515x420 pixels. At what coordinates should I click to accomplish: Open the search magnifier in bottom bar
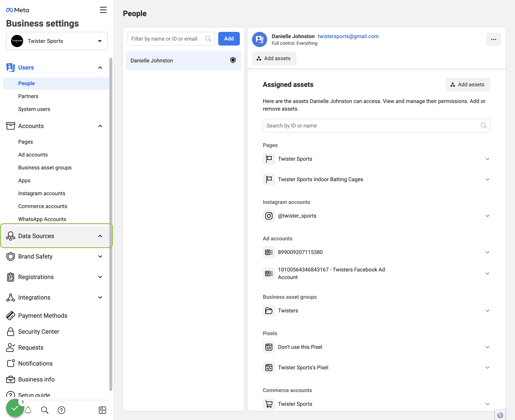tap(45, 410)
